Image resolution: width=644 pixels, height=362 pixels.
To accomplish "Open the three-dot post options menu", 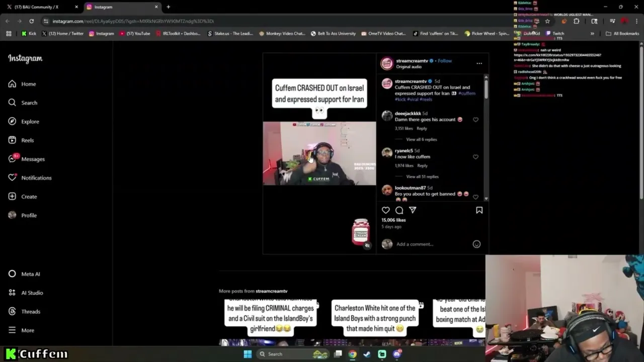I will point(479,63).
